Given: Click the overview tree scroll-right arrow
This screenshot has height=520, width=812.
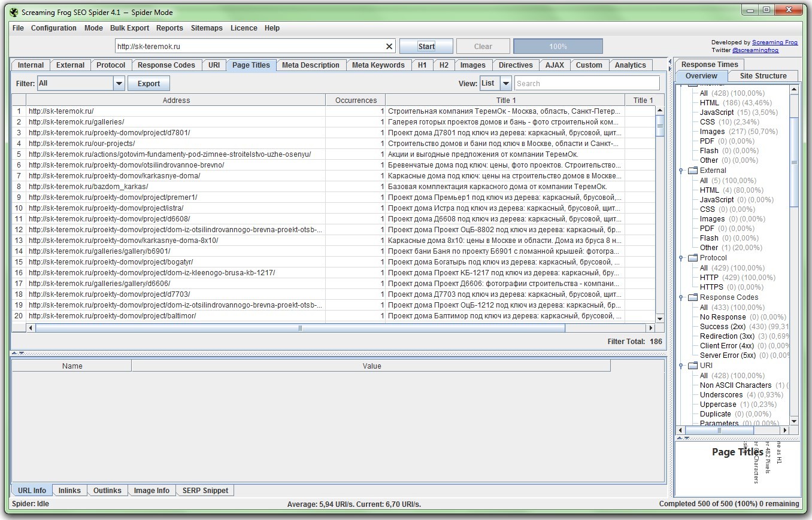Looking at the screenshot, I should [784, 430].
